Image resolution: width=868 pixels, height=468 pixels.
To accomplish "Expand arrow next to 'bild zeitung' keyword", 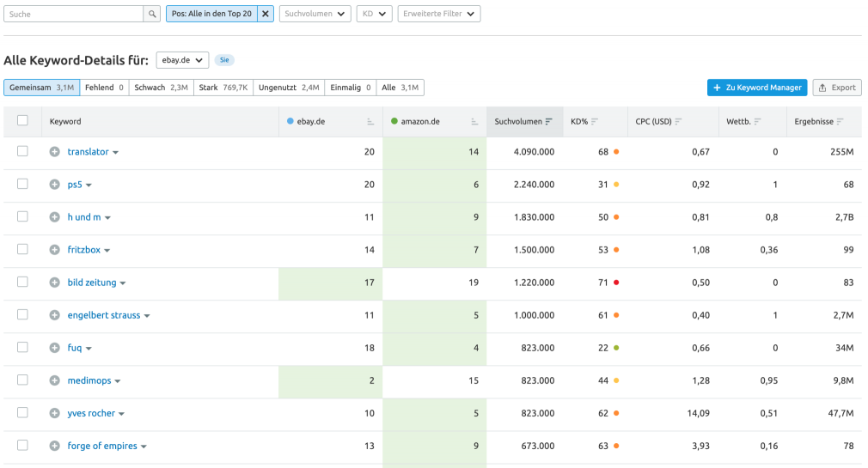I will (123, 283).
